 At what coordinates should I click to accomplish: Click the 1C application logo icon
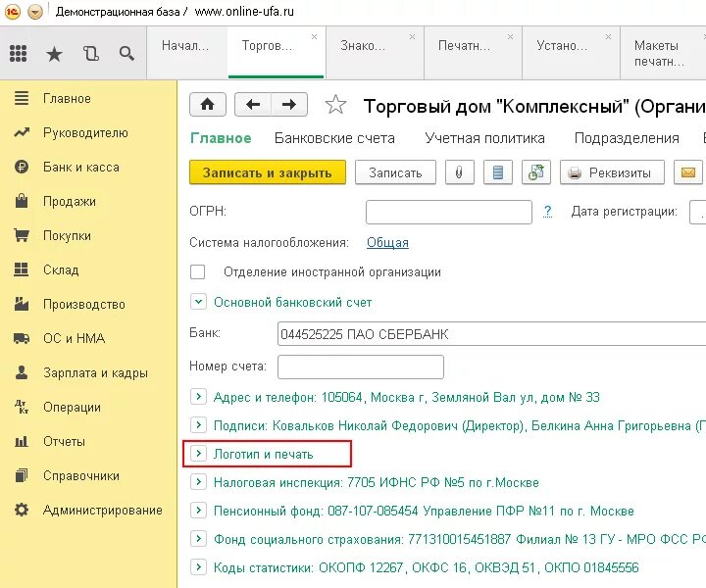coord(12,11)
